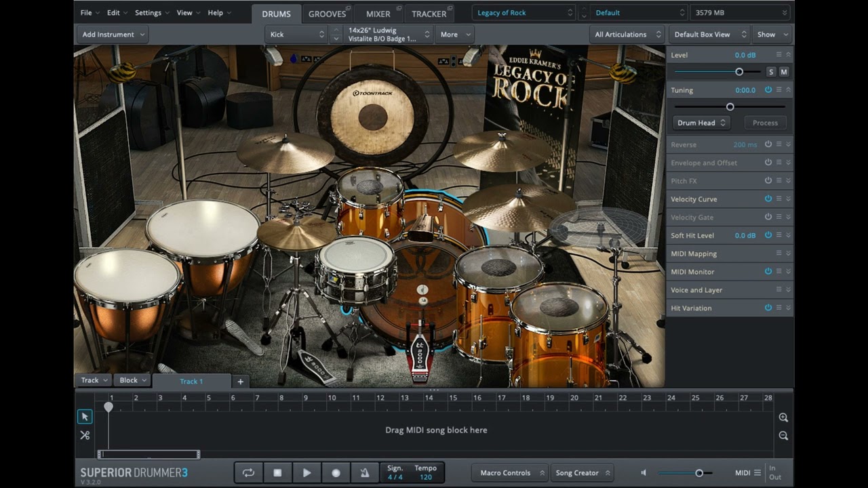Toggle the Soft Hit Level power button
This screenshot has height=488, width=868.
point(768,235)
